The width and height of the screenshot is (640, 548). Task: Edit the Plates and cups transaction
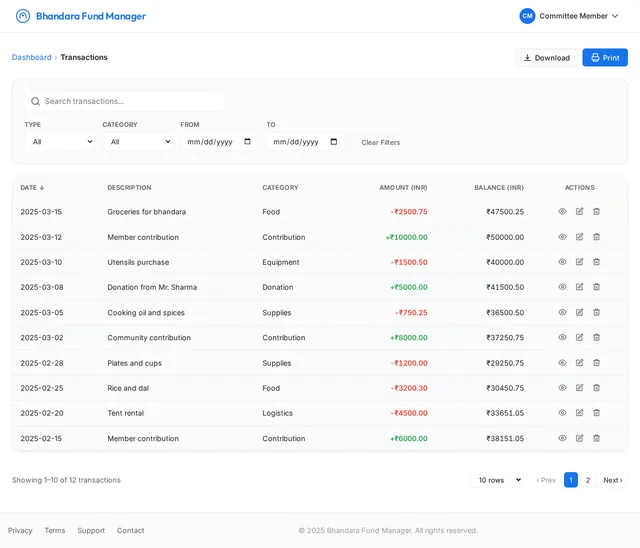coord(579,363)
